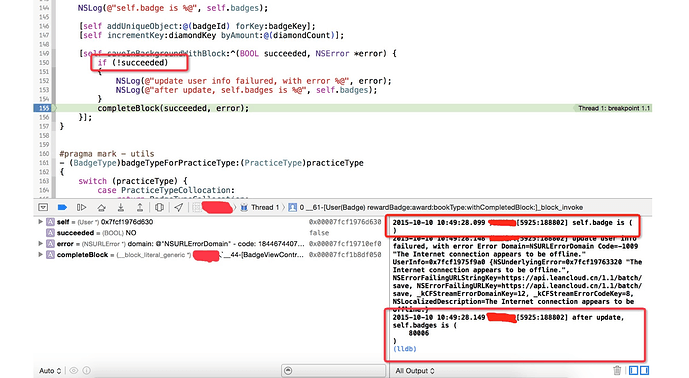Step out of the current function
This screenshot has height=378, width=689.
coord(140,207)
